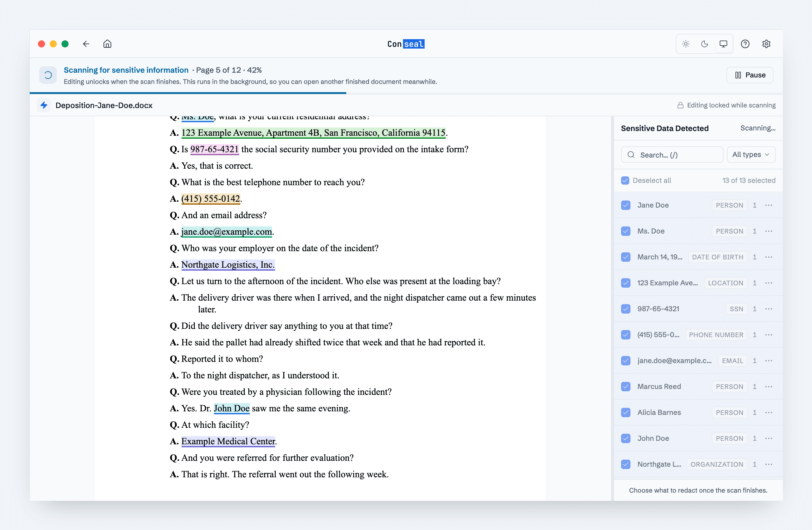Image resolution: width=812 pixels, height=530 pixels.
Task: Open more options for Ms. Doe
Action: point(769,231)
